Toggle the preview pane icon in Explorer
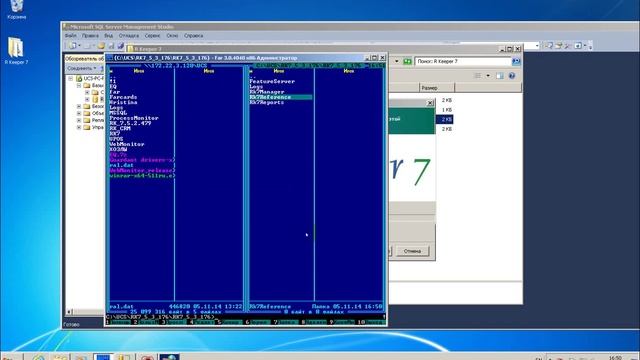Screen dimensions: 640x360 click(500, 76)
